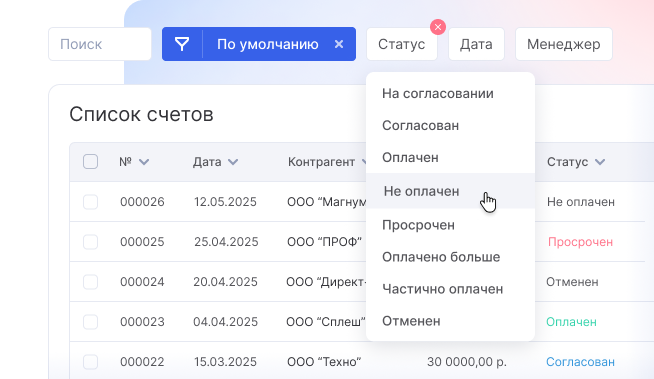Viewport: 654px width, 379px height.
Task: Click date 25.04.2025
Action: coord(226,242)
